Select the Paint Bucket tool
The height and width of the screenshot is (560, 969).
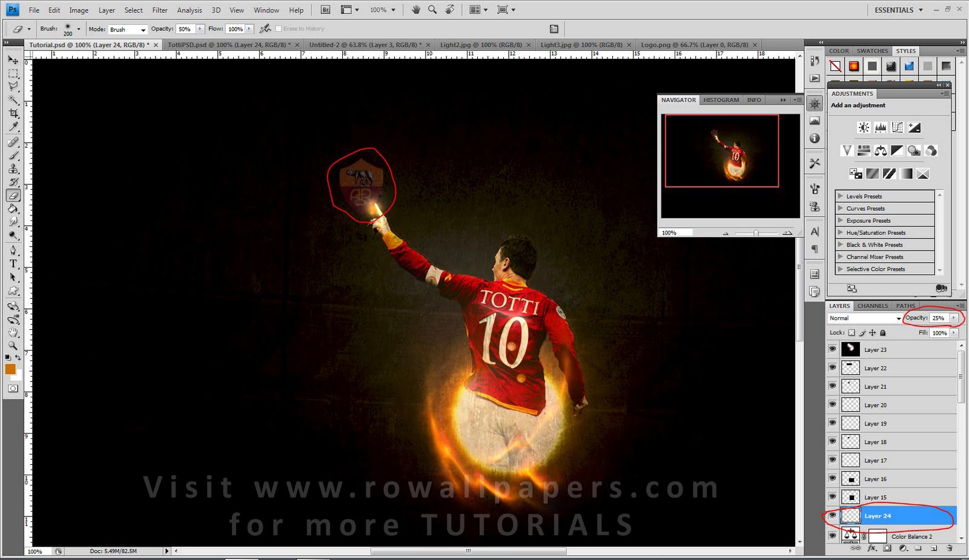[x=13, y=209]
